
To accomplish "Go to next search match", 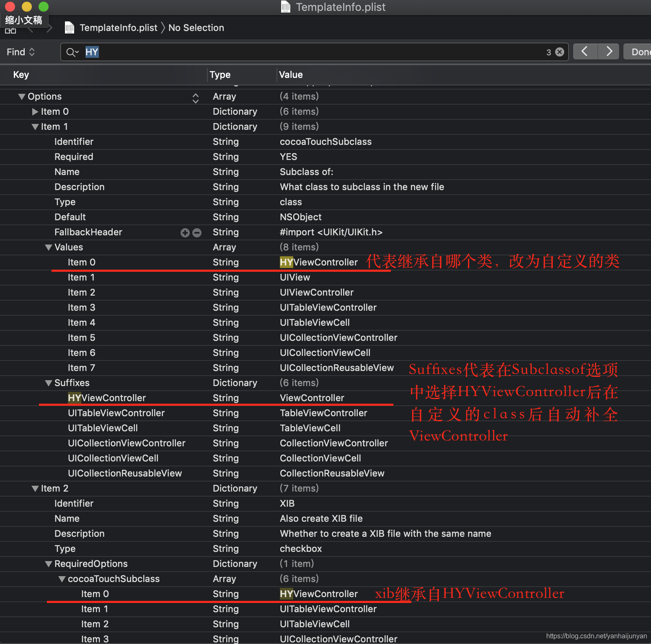I will pos(609,52).
